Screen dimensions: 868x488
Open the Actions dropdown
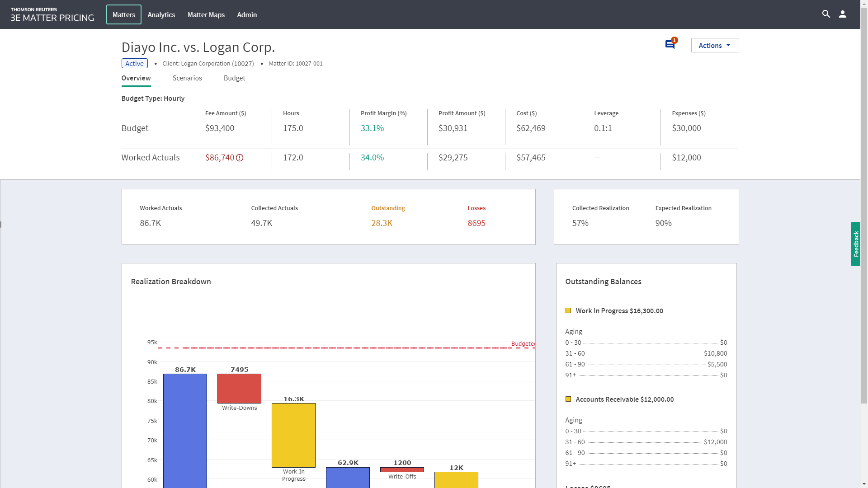point(714,45)
